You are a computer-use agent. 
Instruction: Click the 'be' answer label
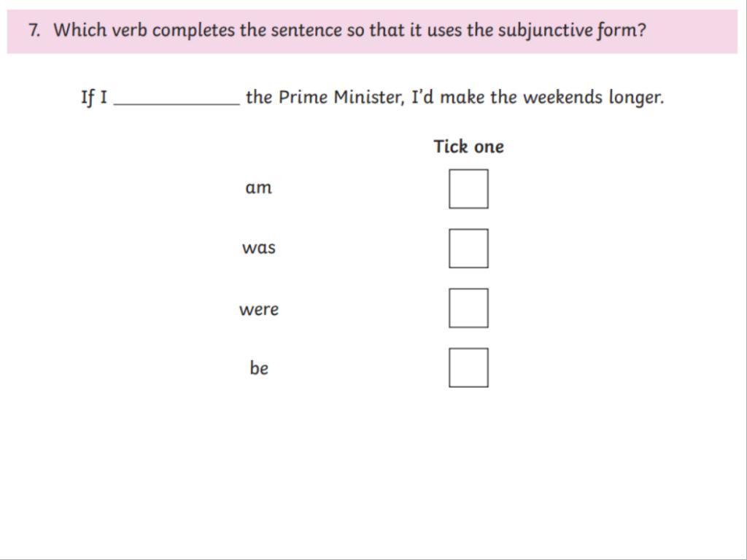[259, 367]
